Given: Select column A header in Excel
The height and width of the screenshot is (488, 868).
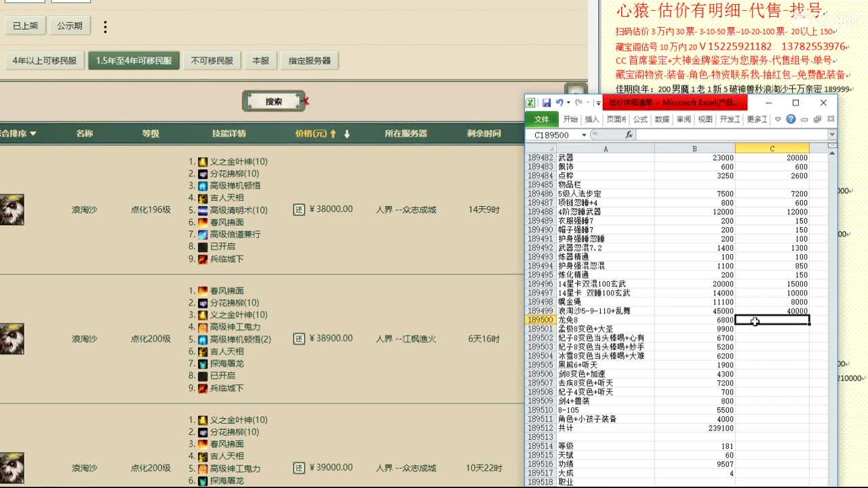Looking at the screenshot, I should coord(606,148).
